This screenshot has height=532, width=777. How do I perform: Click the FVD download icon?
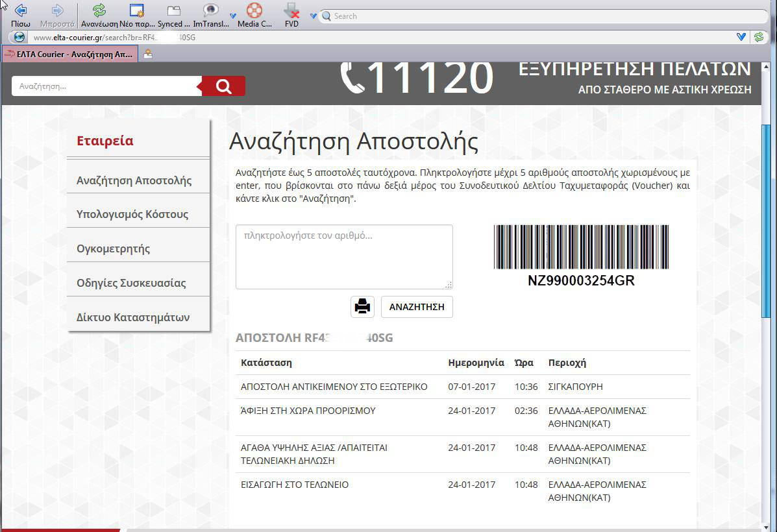pos(291,10)
